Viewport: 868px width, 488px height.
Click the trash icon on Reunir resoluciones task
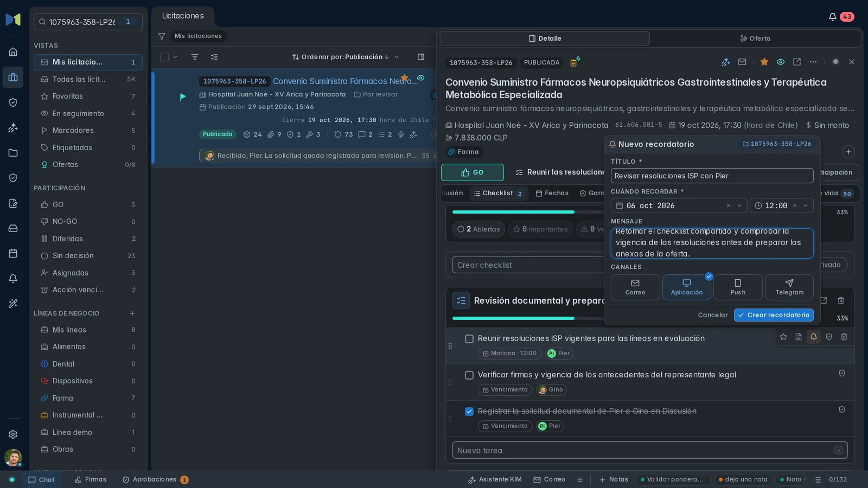(x=844, y=337)
